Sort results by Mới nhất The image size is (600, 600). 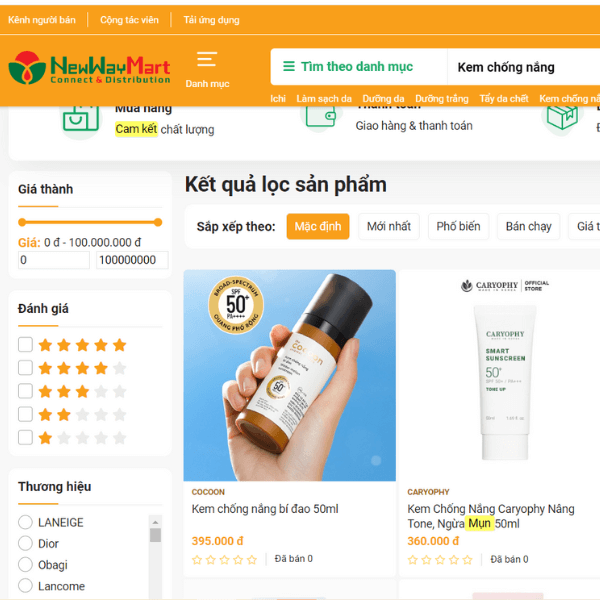pyautogui.click(x=389, y=227)
